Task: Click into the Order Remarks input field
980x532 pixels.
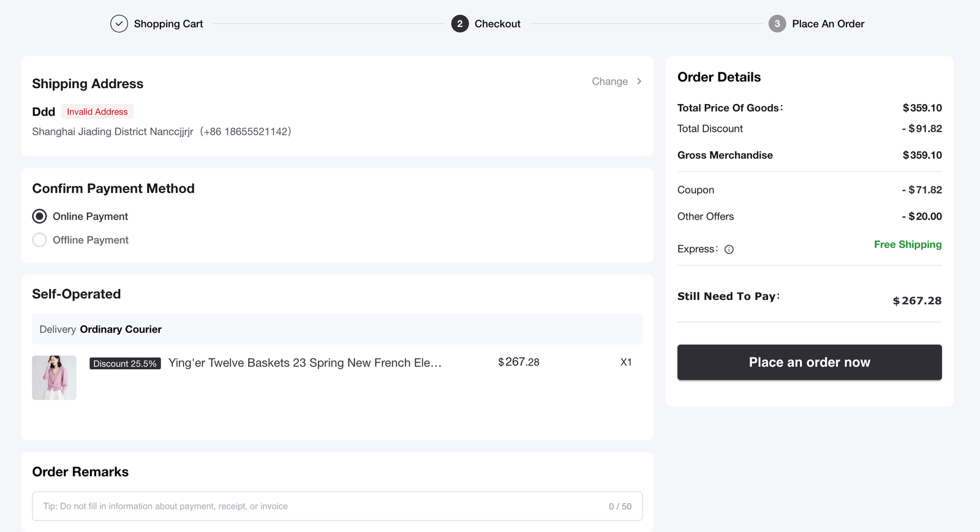Action: 318,506
